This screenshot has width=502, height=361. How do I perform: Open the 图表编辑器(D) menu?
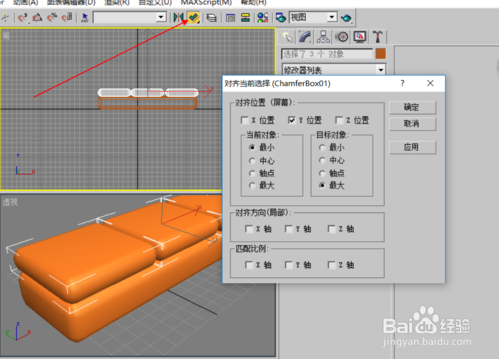71,3
